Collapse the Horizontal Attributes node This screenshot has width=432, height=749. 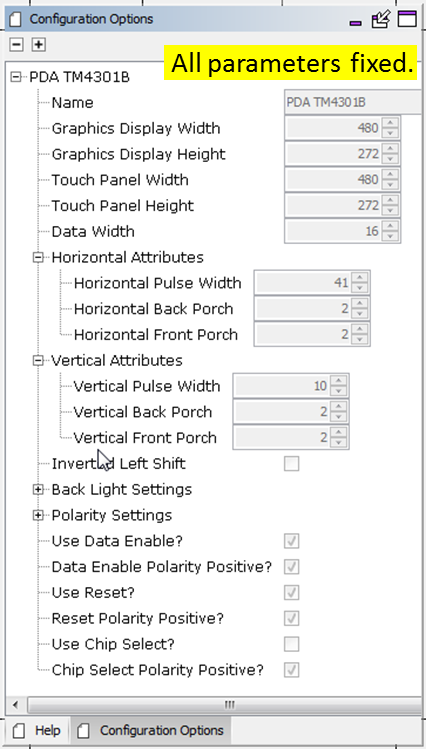[38, 257]
